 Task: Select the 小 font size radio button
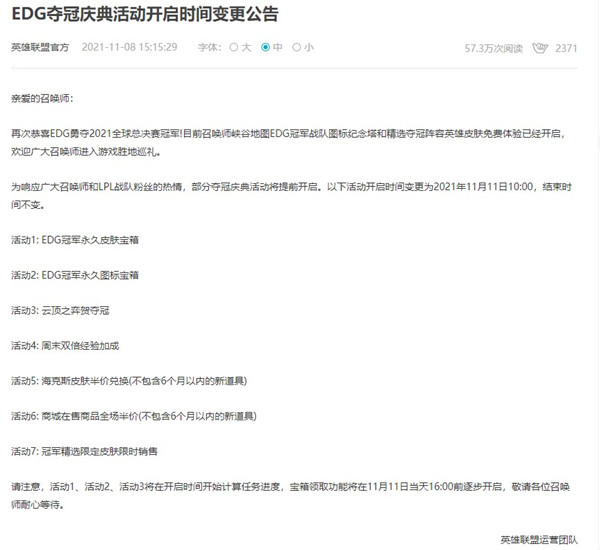297,47
